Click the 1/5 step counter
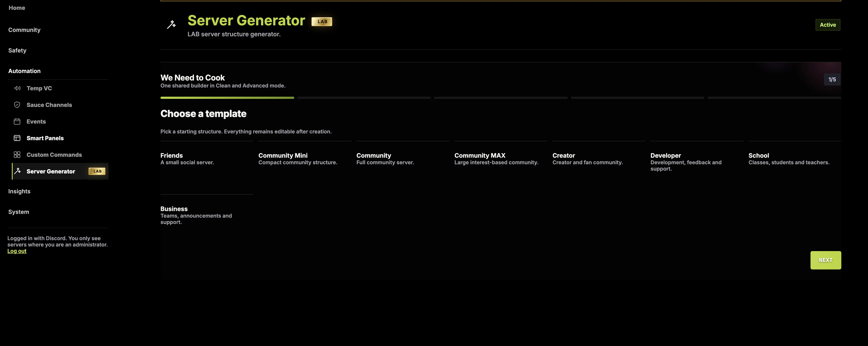The image size is (868, 346). [832, 80]
